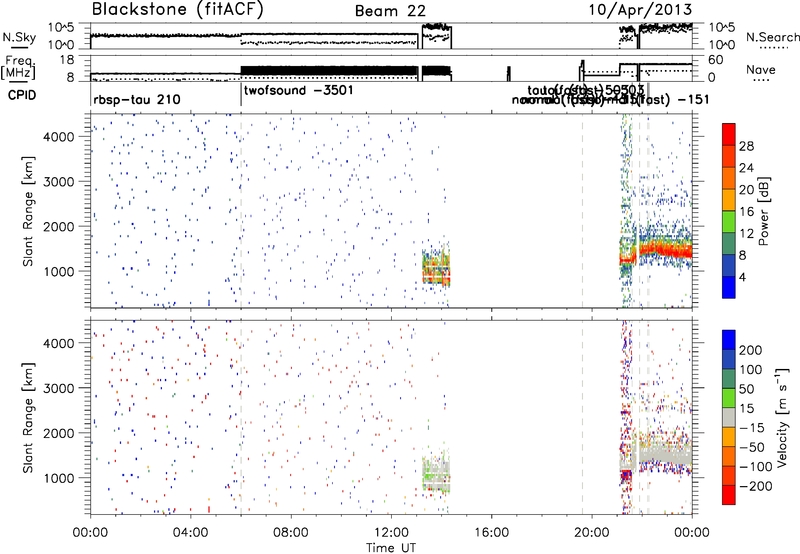Select the "200" tick on Velocity colorbar
Screen dimensions: 800x554
[x=751, y=350]
